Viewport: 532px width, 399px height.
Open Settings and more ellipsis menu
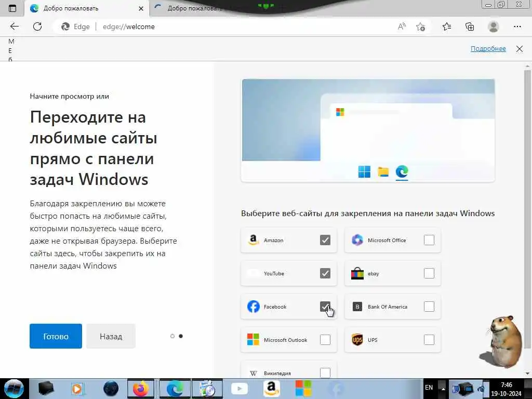(x=517, y=26)
